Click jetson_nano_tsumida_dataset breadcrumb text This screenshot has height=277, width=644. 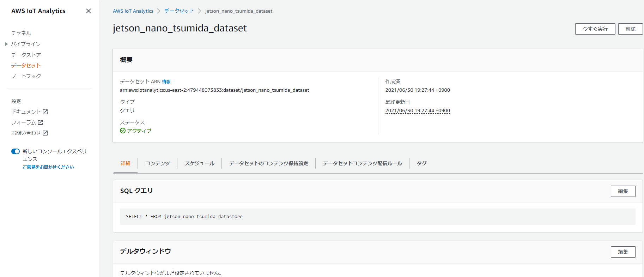[x=239, y=11]
